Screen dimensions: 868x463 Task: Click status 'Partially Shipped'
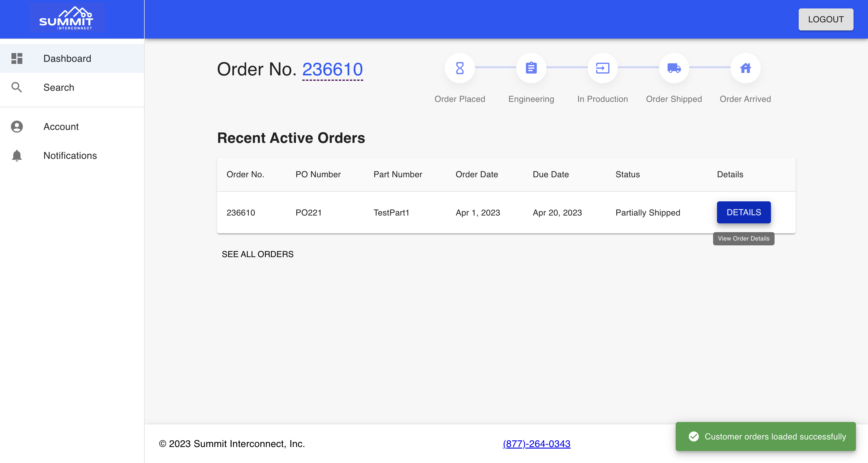pyautogui.click(x=648, y=213)
